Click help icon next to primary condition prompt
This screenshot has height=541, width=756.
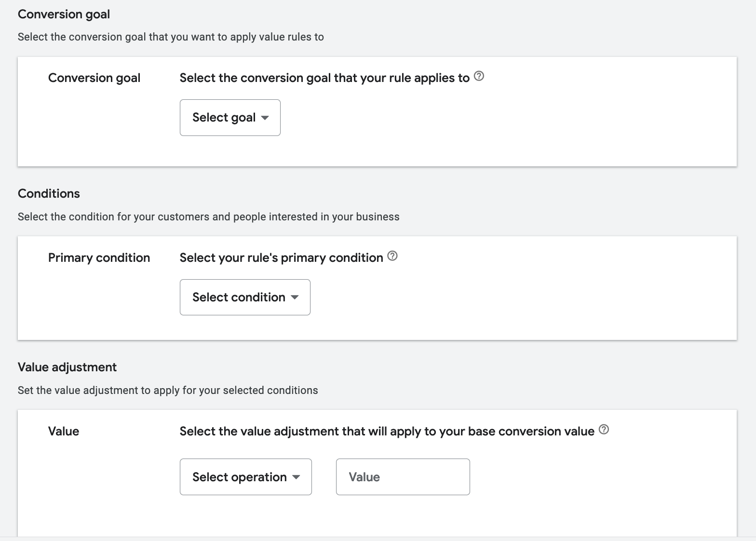tap(392, 256)
